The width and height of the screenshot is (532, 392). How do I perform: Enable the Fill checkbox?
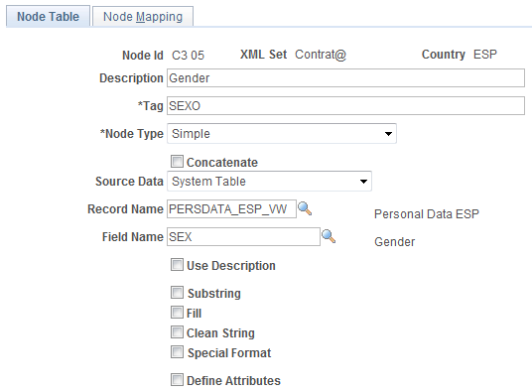tap(177, 313)
